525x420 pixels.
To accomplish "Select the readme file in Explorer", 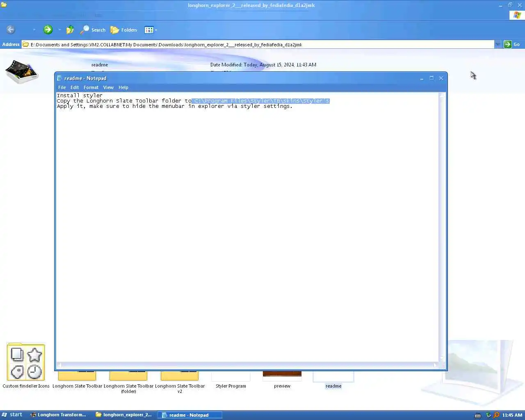I will pos(333,380).
